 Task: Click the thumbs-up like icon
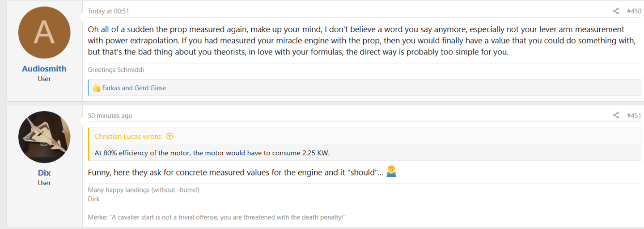(96, 88)
